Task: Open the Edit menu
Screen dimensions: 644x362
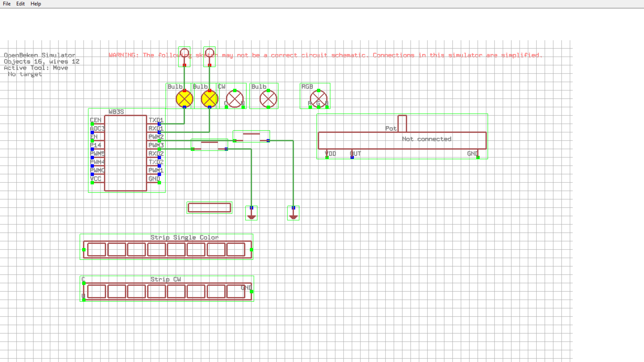Action: (x=20, y=4)
